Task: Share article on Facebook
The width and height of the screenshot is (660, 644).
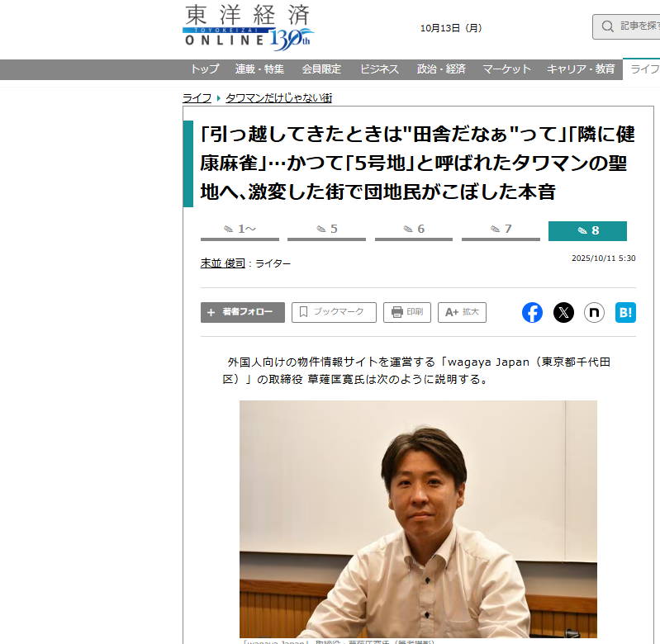Action: (x=532, y=313)
